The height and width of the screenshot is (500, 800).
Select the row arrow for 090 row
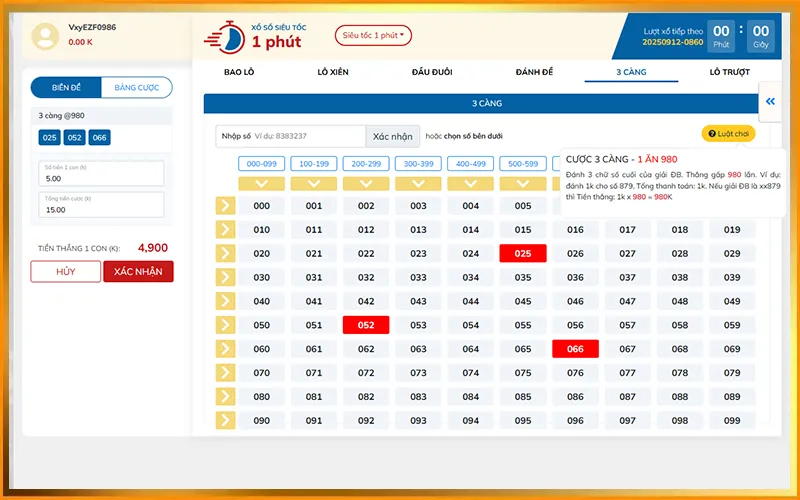tap(225, 420)
